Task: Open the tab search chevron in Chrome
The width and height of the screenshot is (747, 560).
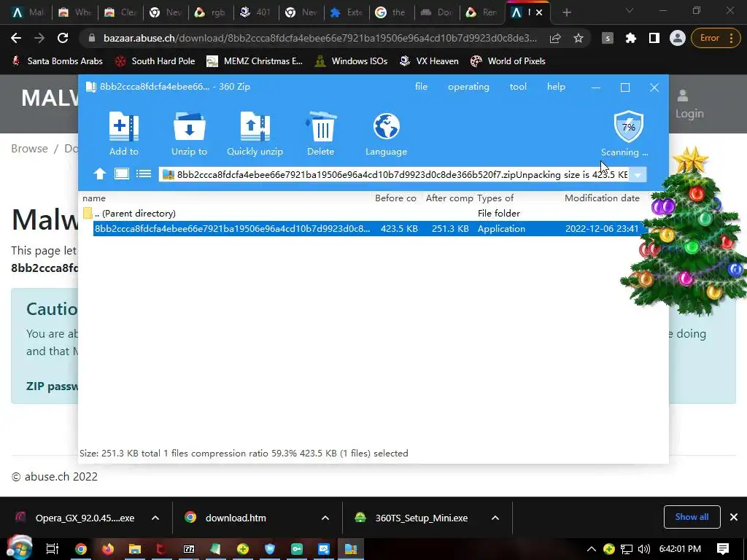Action: tap(630, 10)
